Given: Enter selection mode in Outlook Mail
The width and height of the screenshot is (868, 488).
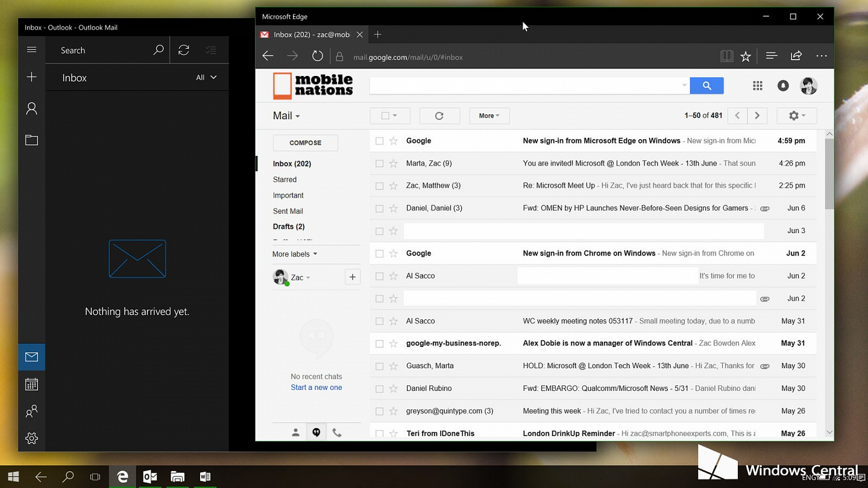Looking at the screenshot, I should pyautogui.click(x=211, y=50).
